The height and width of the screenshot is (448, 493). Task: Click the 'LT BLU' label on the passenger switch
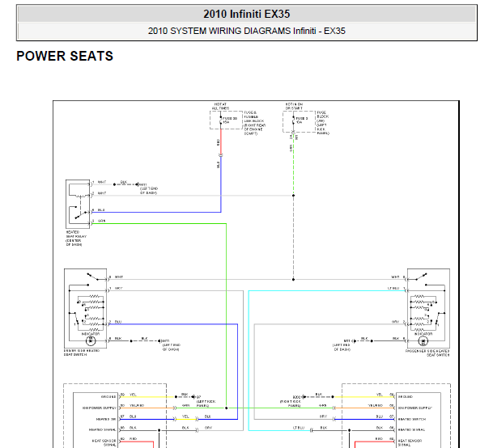[393, 288]
